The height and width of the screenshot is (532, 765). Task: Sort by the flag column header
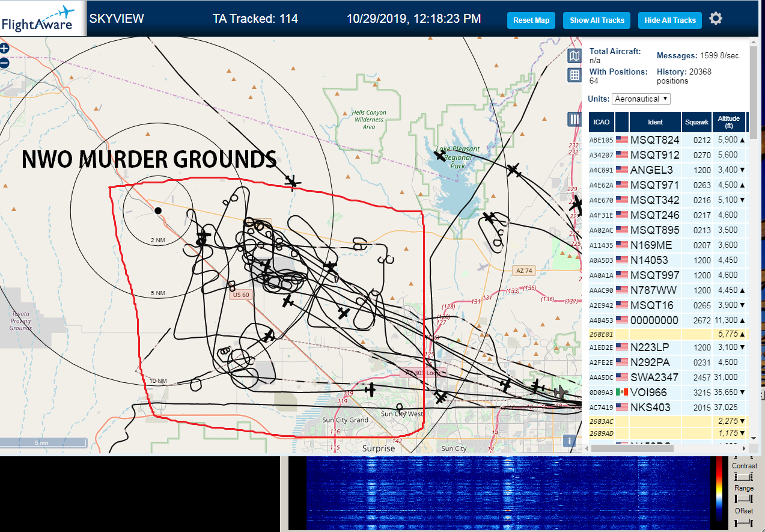(x=622, y=122)
